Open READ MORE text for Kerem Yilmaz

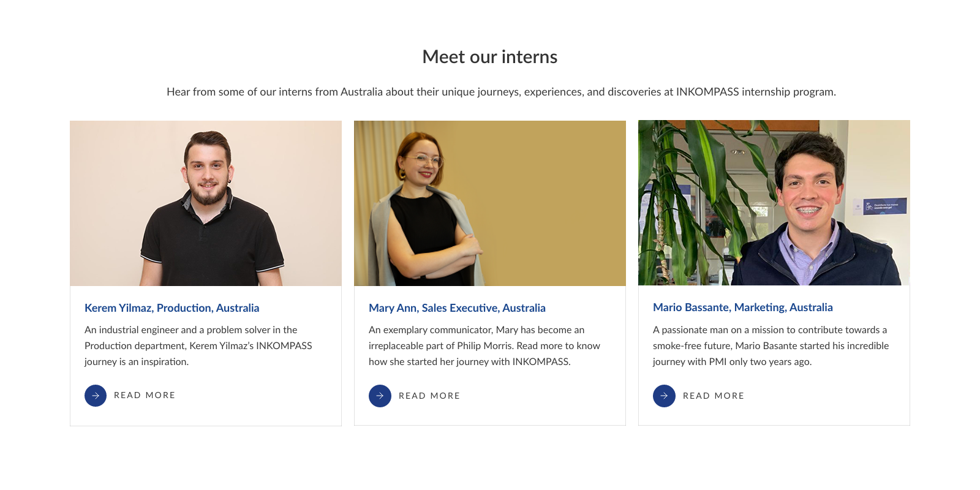click(145, 396)
